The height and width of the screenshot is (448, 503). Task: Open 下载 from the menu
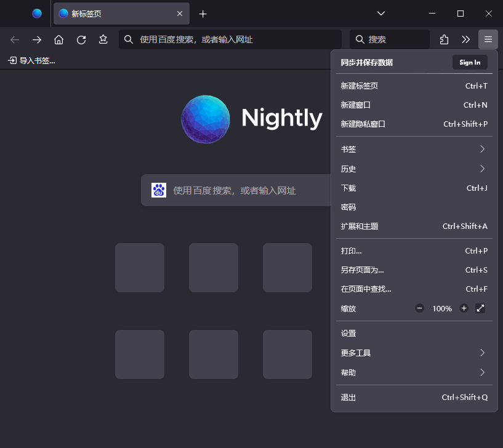pos(414,188)
